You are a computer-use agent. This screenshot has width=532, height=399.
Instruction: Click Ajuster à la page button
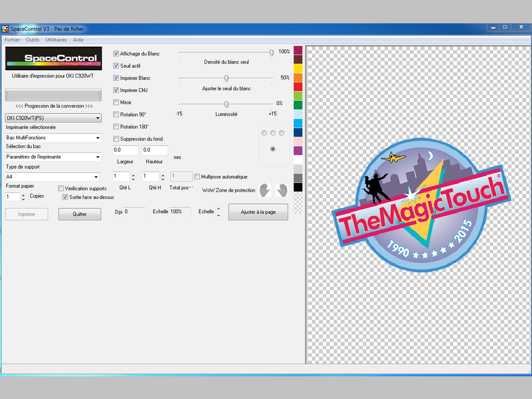coord(258,212)
